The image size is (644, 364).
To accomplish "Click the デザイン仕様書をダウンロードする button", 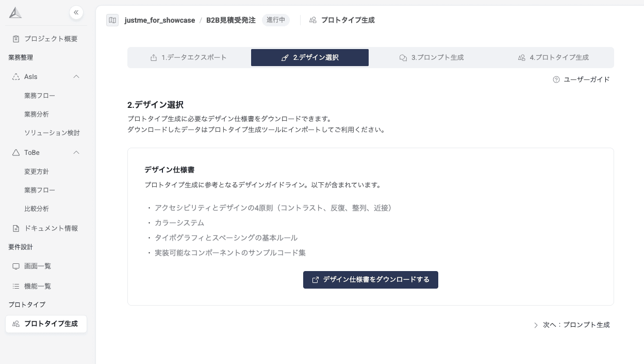I will click(x=371, y=279).
